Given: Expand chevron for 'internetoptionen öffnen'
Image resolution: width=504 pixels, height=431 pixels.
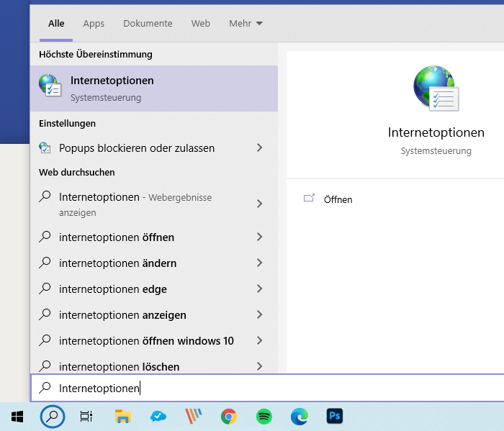Looking at the screenshot, I should (259, 237).
